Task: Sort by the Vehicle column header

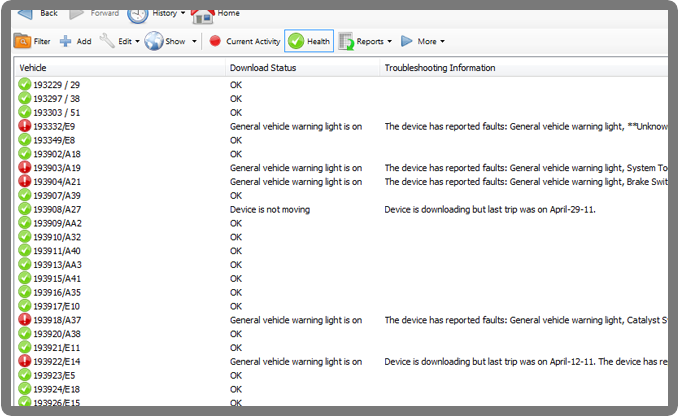Action: point(34,68)
